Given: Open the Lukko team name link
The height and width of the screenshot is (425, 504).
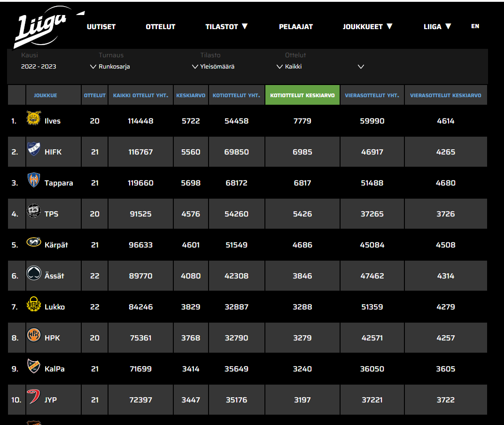Looking at the screenshot, I should (54, 307).
